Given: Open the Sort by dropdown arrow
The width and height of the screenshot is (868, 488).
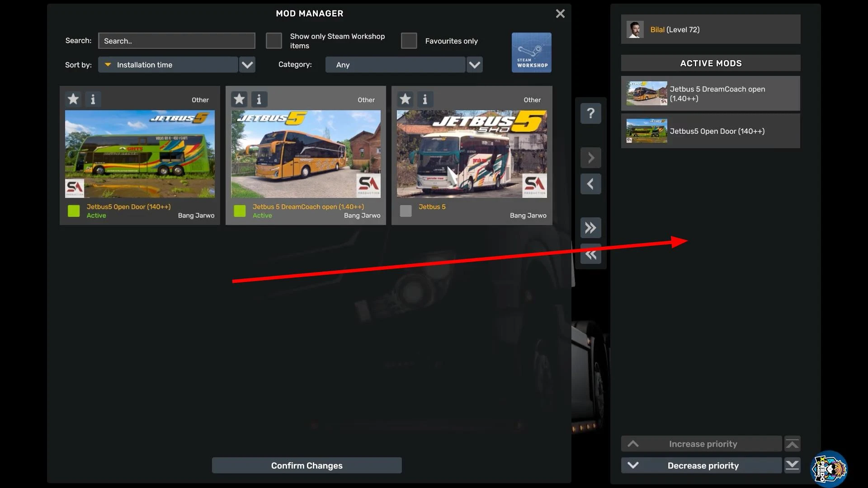Looking at the screenshot, I should click(x=247, y=65).
